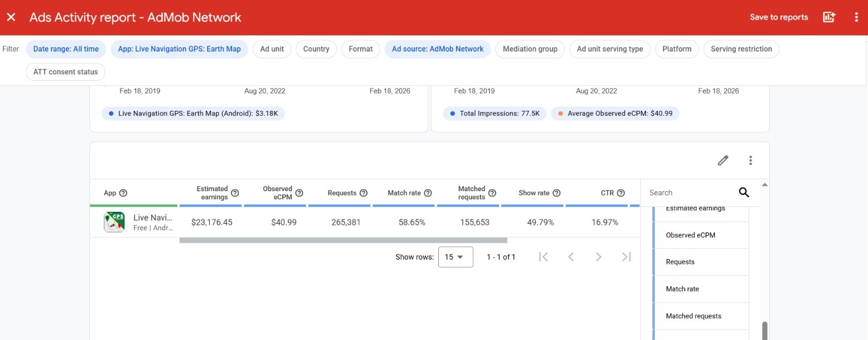This screenshot has width=868, height=340.
Task: Go to first page of table
Action: pyautogui.click(x=543, y=257)
